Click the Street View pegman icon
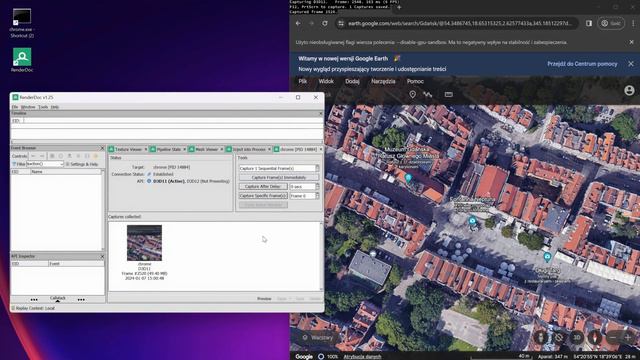640x360 pixels. tap(541, 337)
